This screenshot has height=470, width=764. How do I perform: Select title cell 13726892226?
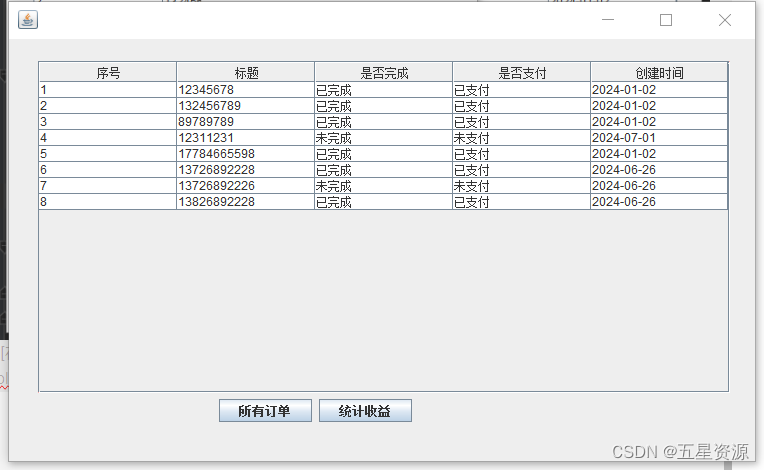(246, 186)
